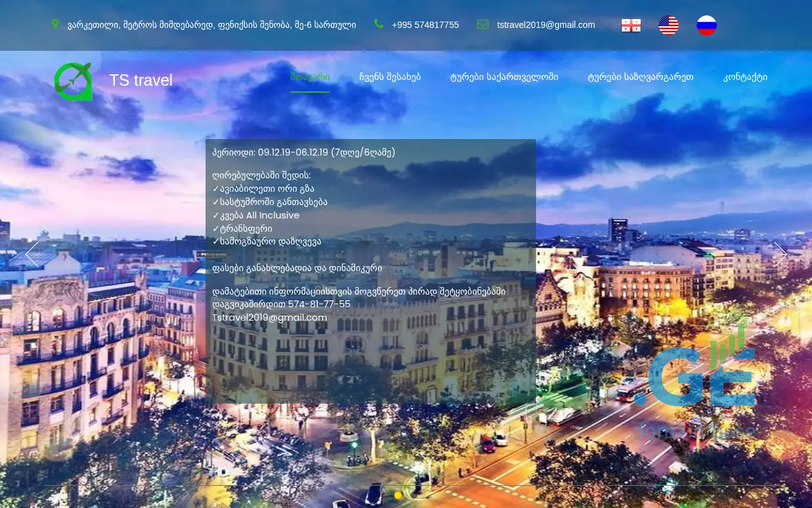The image size is (812, 508).
Task: Select the active carousel dot indicator
Action: click(398, 495)
